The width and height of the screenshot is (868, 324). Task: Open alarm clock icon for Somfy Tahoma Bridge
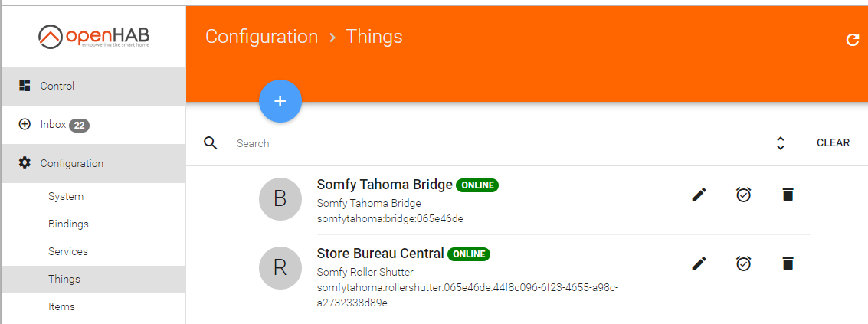tap(743, 195)
